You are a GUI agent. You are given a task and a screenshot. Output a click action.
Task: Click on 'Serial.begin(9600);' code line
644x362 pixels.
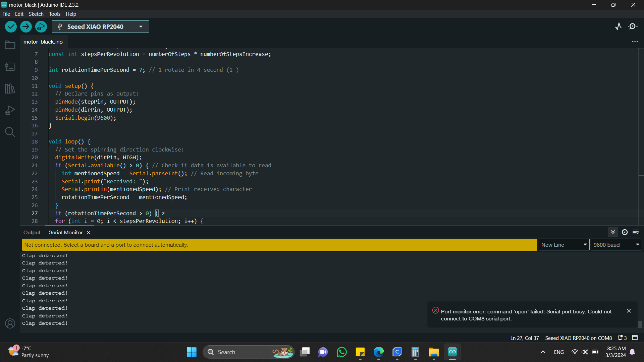coord(86,118)
